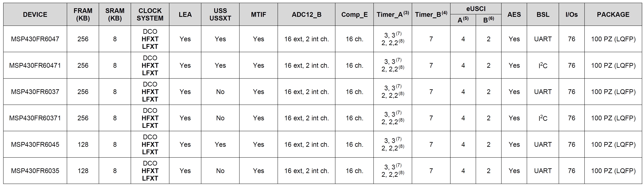Click the eUSCI group header
644x185 pixels.
[476, 9]
